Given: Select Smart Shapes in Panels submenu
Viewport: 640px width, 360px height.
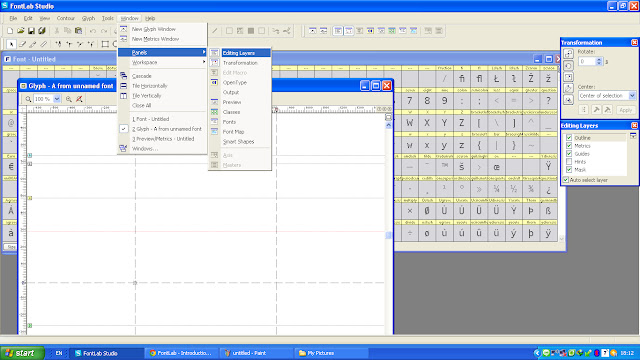Looking at the screenshot, I should tap(238, 142).
